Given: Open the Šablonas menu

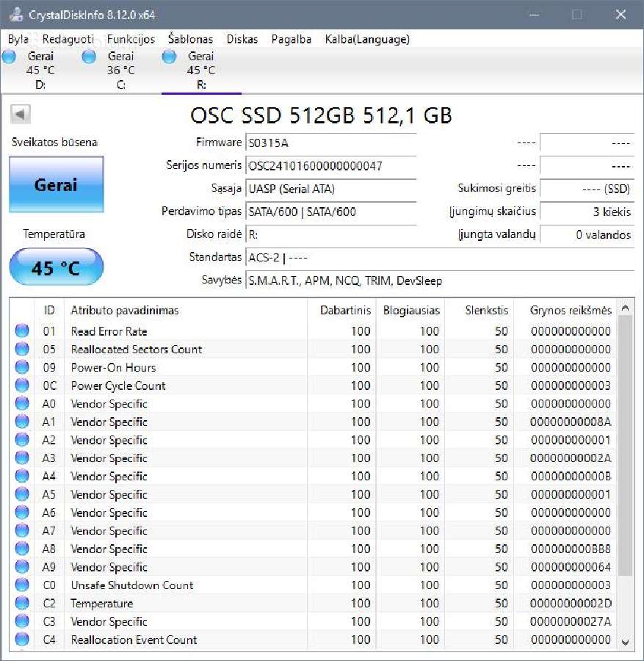Looking at the screenshot, I should [x=190, y=39].
